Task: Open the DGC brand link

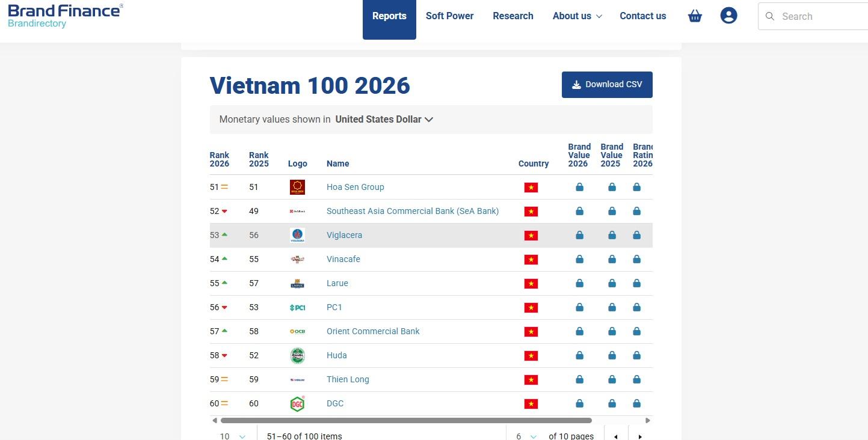Action: tap(335, 403)
